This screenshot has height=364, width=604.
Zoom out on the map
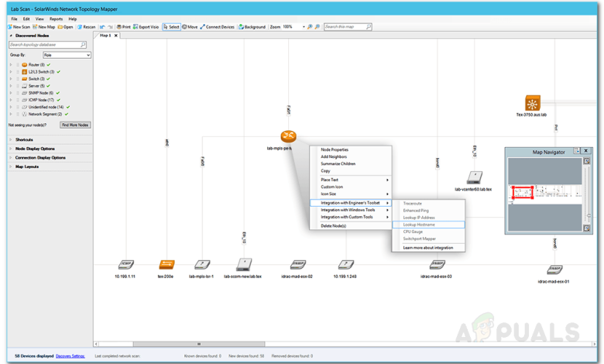(x=317, y=27)
